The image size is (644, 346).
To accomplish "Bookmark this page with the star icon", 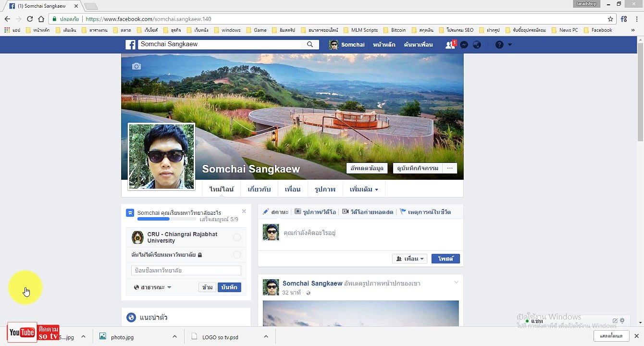I will [610, 19].
